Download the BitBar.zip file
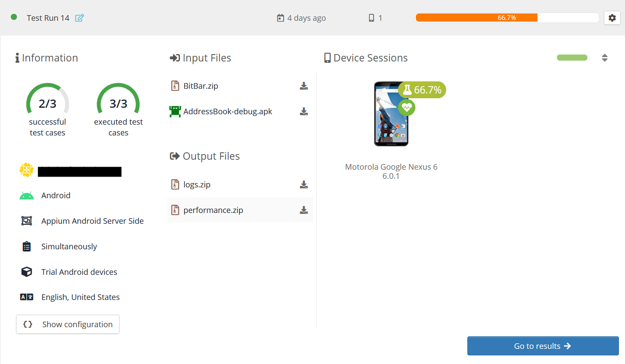The height and width of the screenshot is (364, 625). pos(304,86)
